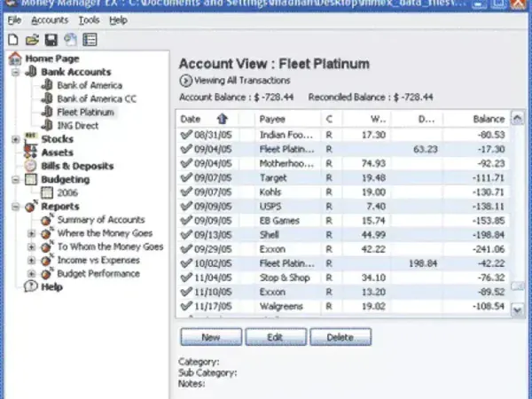Click the New Database toolbar icon

[x=12, y=40]
